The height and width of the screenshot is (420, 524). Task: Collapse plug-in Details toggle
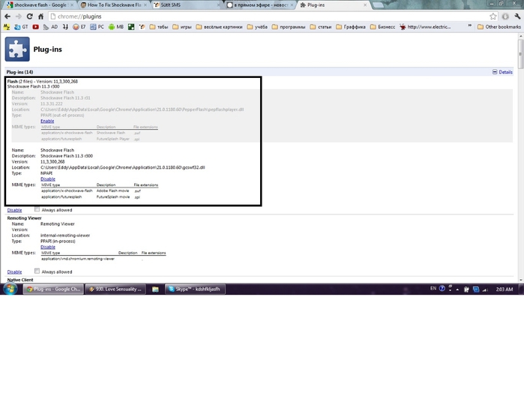click(502, 72)
